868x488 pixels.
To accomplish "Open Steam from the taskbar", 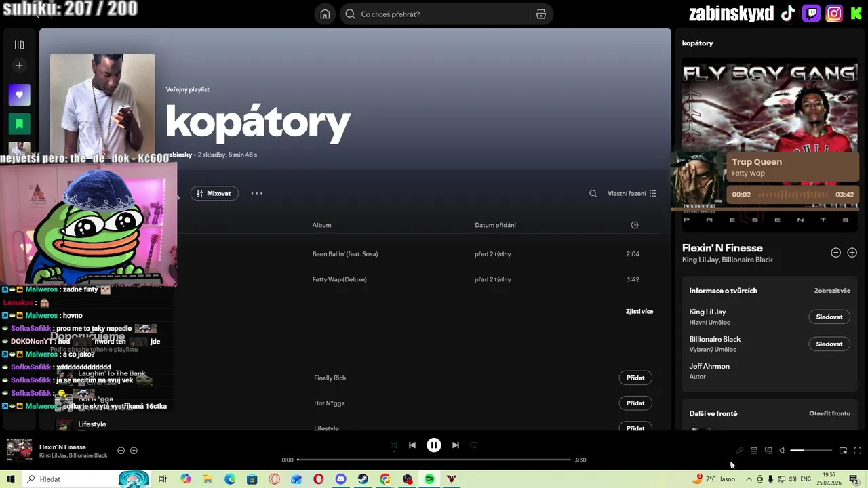I will pyautogui.click(x=363, y=479).
